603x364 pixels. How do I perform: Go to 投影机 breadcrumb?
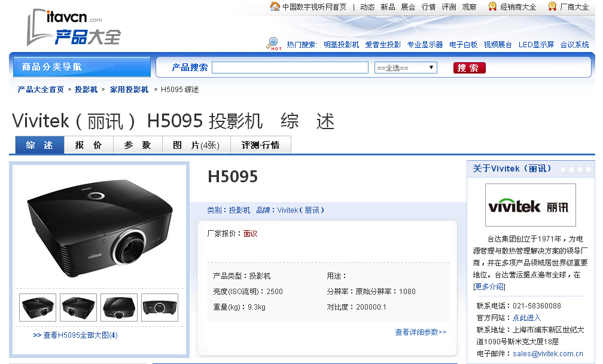86,90
